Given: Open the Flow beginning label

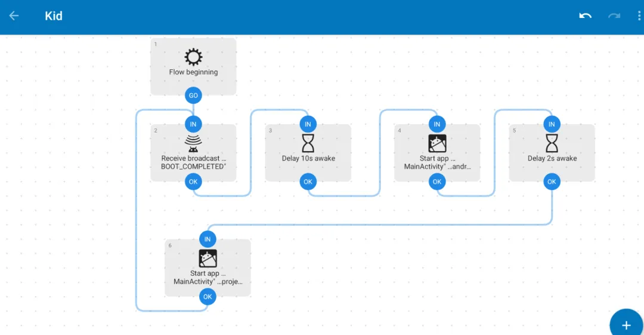Looking at the screenshot, I should (x=193, y=72).
